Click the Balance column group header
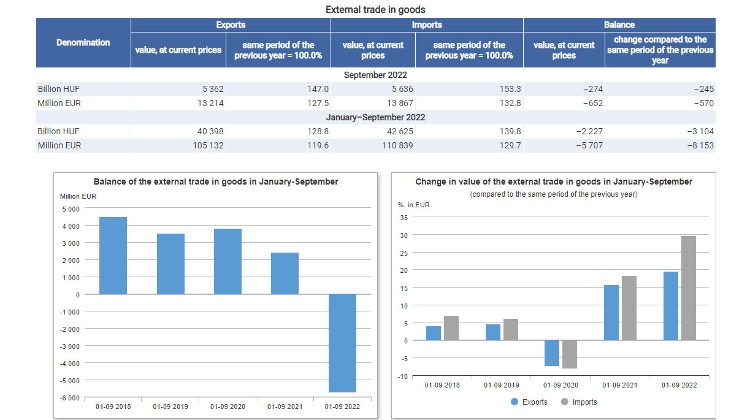The width and height of the screenshot is (750, 420). (619, 23)
